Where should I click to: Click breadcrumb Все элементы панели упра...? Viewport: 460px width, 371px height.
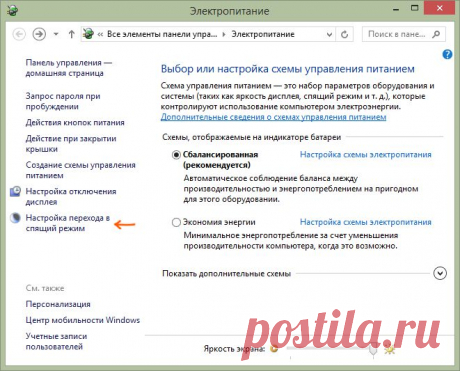tap(162, 34)
